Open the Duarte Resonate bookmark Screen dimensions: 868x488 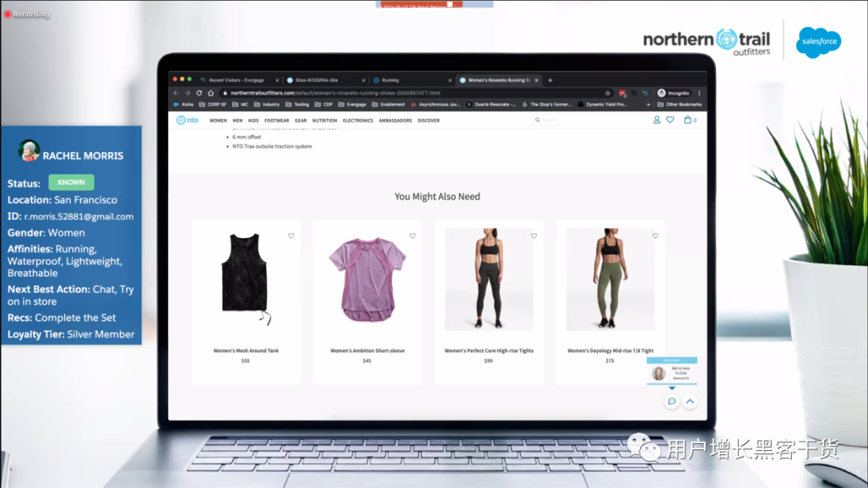click(491, 105)
